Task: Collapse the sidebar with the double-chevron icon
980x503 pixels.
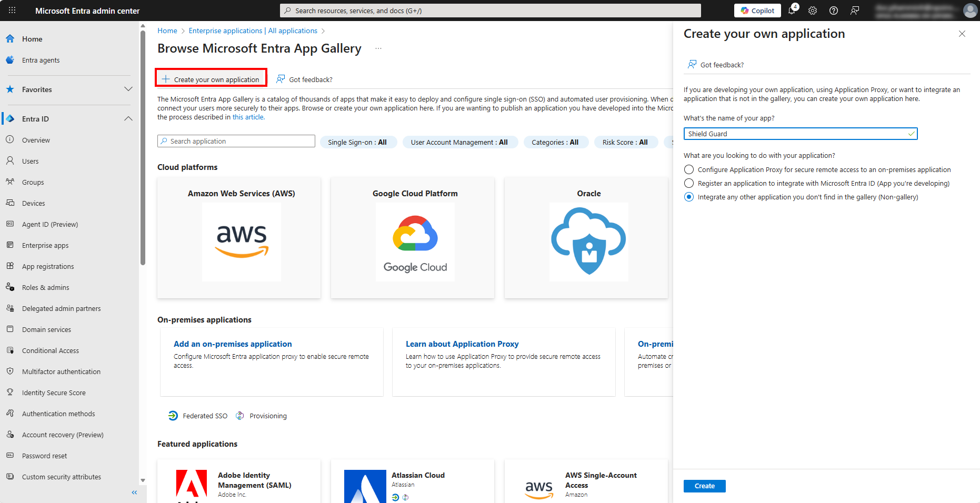Action: click(134, 492)
